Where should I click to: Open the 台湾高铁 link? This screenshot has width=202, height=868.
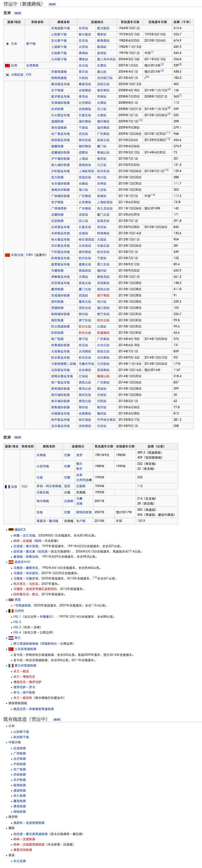point(32,66)
